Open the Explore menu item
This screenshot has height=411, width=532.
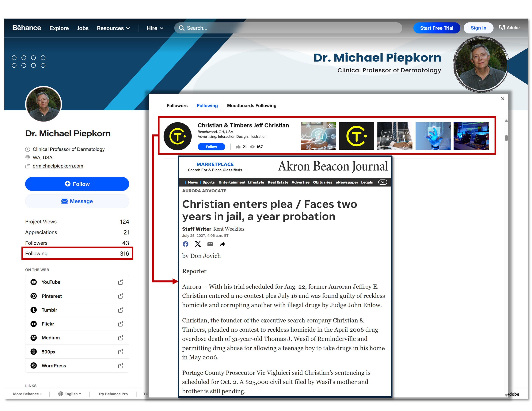pyautogui.click(x=59, y=28)
